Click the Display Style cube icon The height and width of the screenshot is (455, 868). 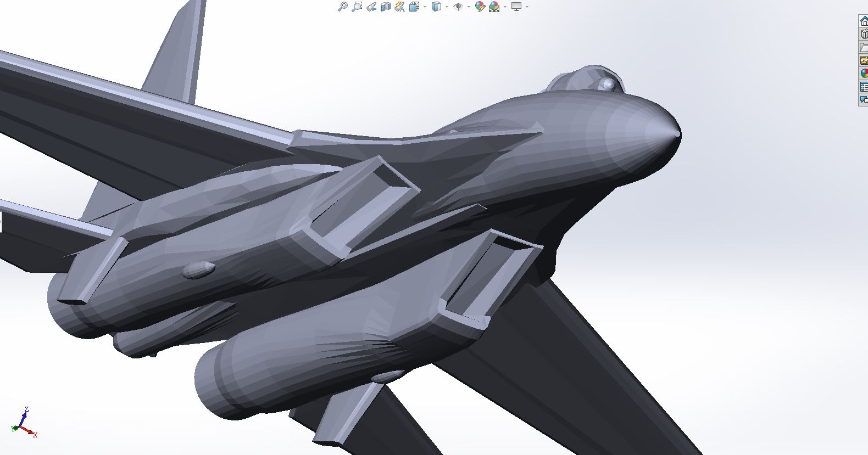click(436, 7)
